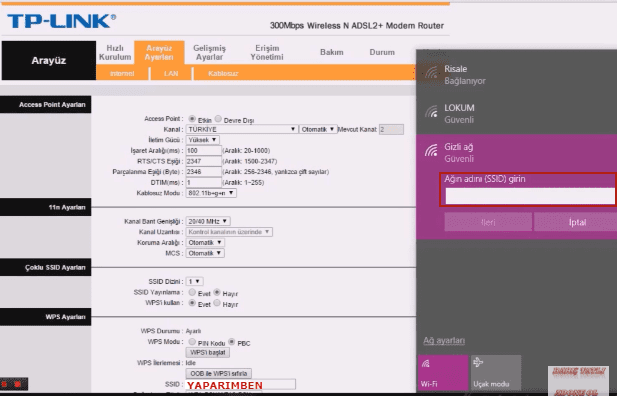
Task: Open the Bakım tab
Action: point(331,52)
